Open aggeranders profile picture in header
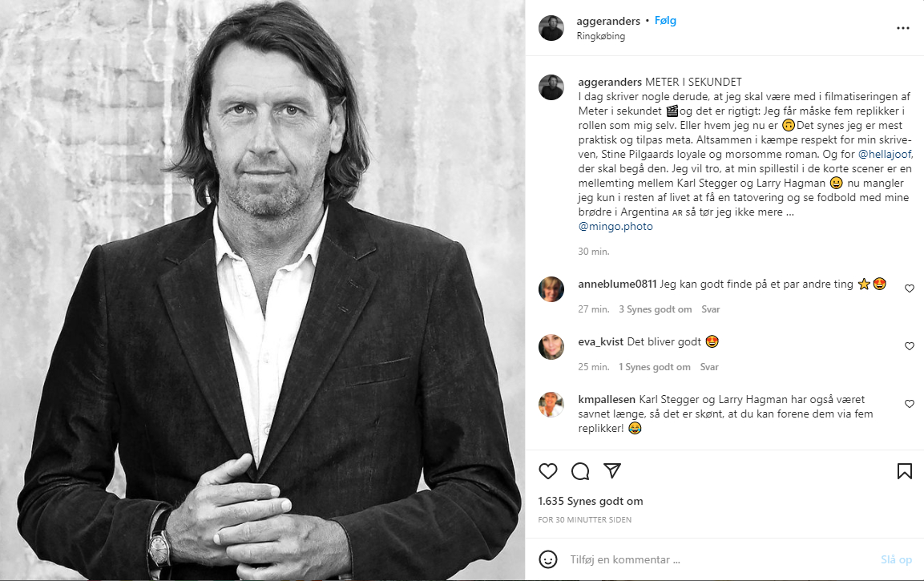The width and height of the screenshot is (924, 581). (x=551, y=28)
